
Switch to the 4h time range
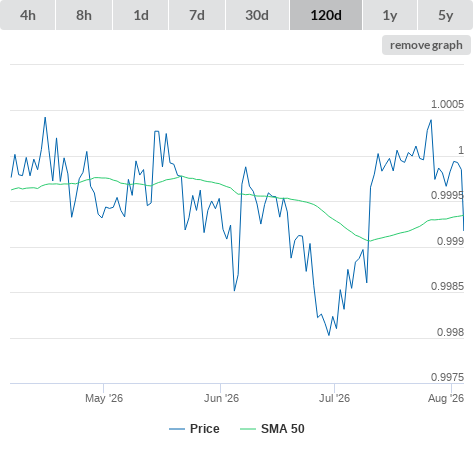[x=28, y=15]
